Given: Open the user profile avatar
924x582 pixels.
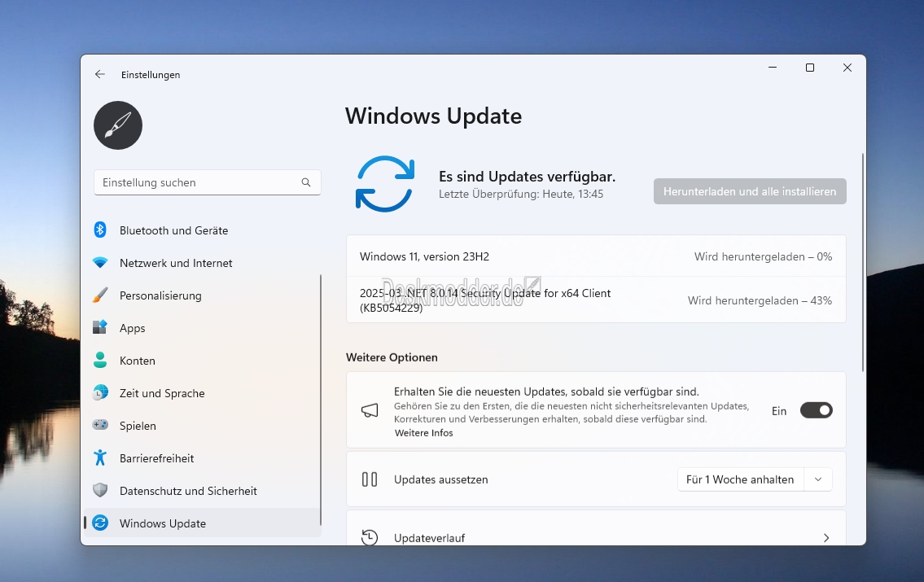Looking at the screenshot, I should point(118,125).
